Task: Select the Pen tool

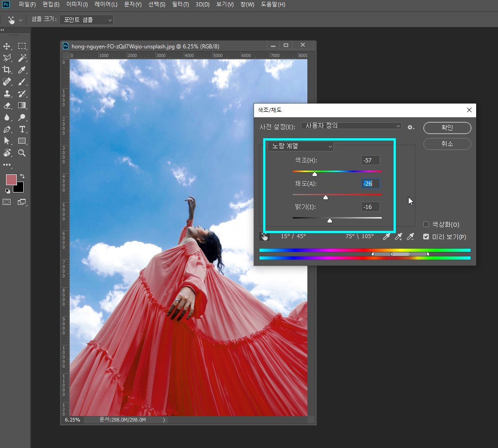Action: 7,129
